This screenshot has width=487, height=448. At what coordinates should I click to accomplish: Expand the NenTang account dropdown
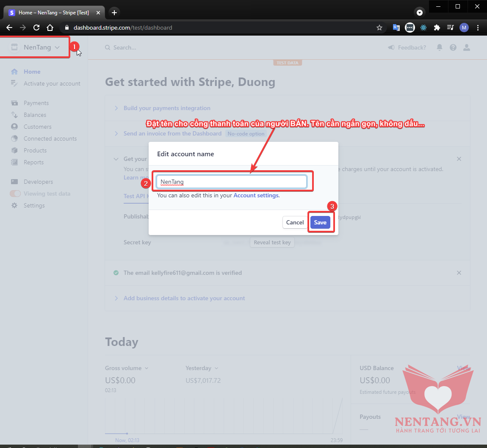pyautogui.click(x=36, y=47)
